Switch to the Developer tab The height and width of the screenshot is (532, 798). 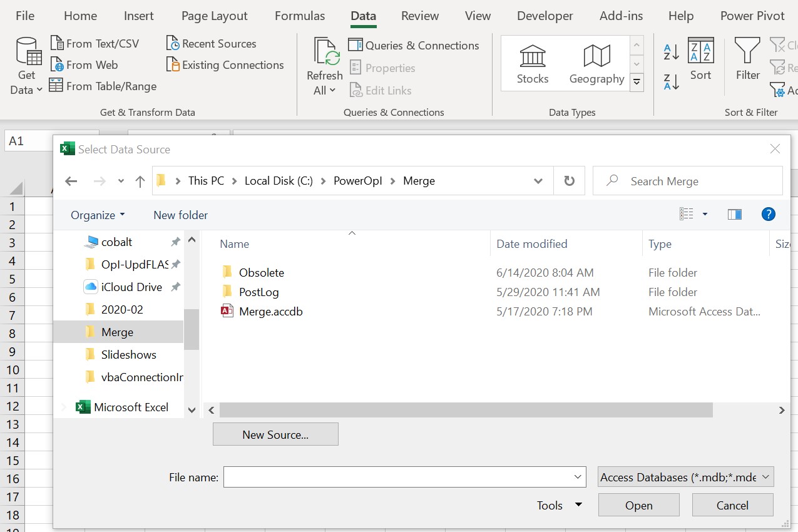(x=545, y=16)
